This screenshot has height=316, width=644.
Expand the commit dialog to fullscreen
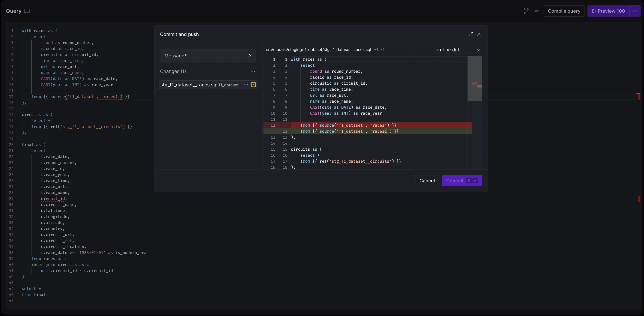pyautogui.click(x=471, y=35)
